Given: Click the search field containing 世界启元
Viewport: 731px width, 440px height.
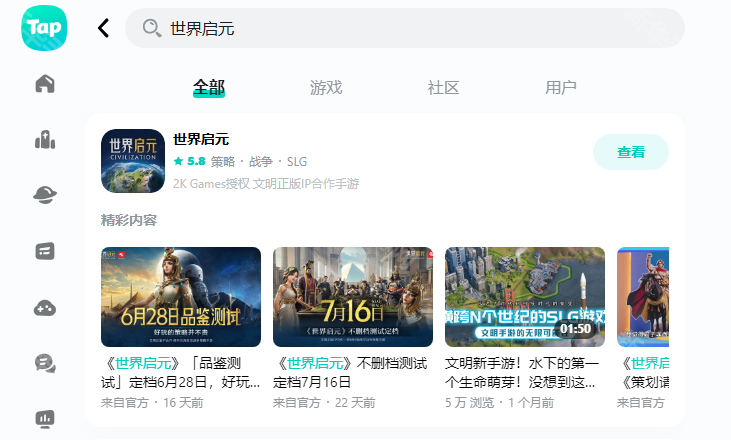Looking at the screenshot, I should (405, 28).
